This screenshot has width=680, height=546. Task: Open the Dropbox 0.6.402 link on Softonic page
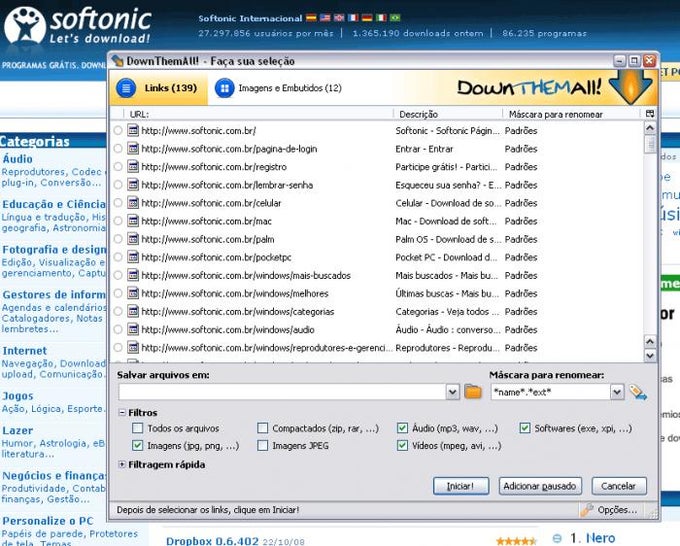pyautogui.click(x=212, y=541)
